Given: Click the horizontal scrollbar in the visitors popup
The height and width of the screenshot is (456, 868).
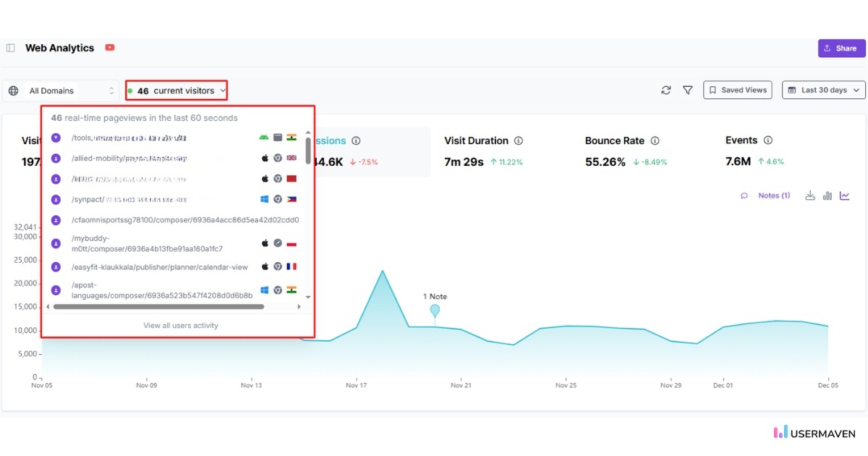Looking at the screenshot, I should [159, 306].
